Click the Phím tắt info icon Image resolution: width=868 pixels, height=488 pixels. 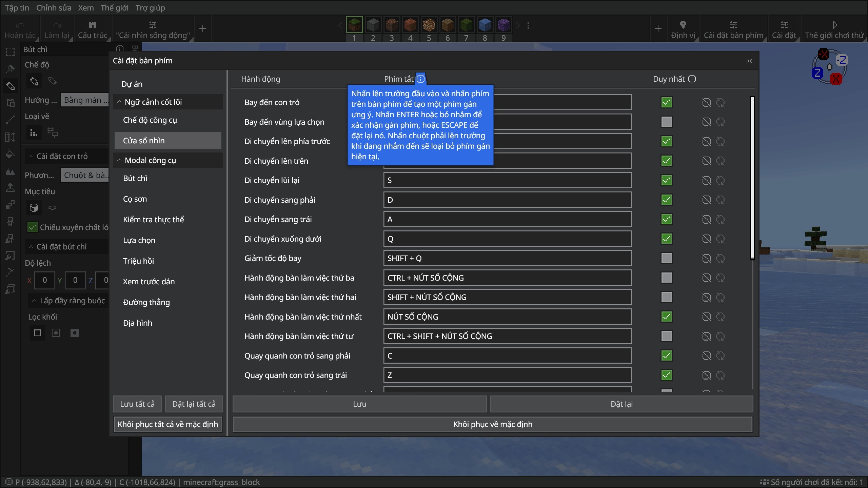pyautogui.click(x=420, y=79)
